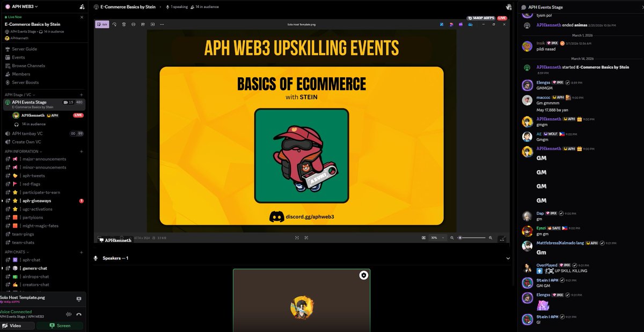This screenshot has height=332, width=644.
Task: Open the three-dots more menu in the photo viewer
Action: point(162,24)
